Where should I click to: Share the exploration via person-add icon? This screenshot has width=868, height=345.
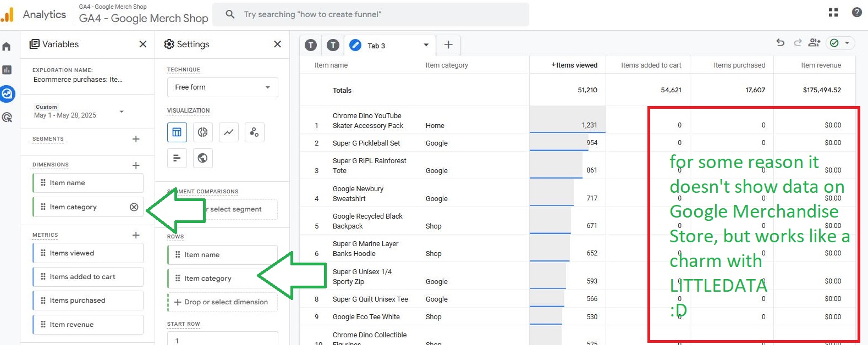click(815, 42)
